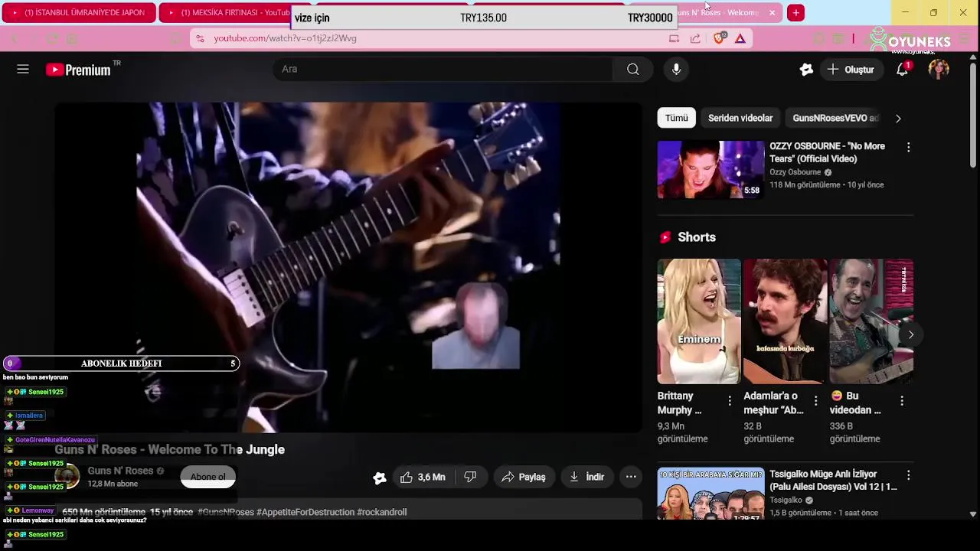Open options for Ozzy Osbourne video

tap(909, 147)
